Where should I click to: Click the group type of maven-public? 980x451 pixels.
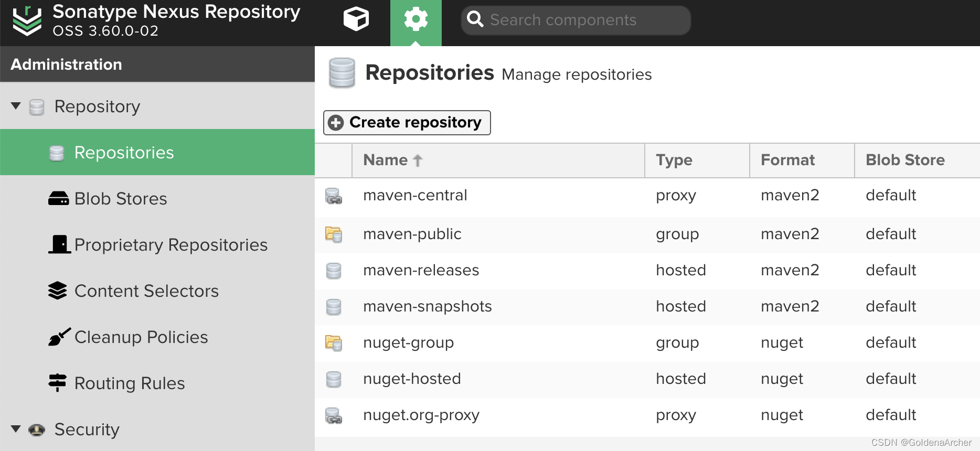point(677,235)
